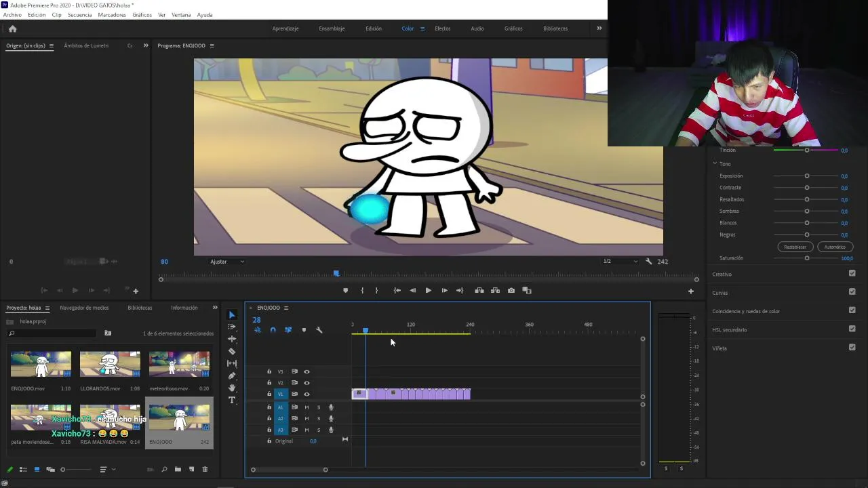Select the Ripple Edit tool

[232, 339]
